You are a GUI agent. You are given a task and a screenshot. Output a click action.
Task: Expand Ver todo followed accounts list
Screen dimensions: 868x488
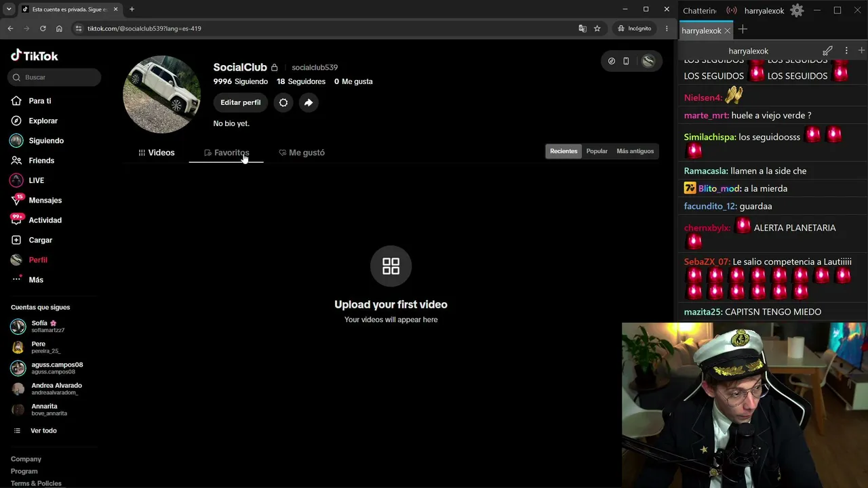point(37,431)
